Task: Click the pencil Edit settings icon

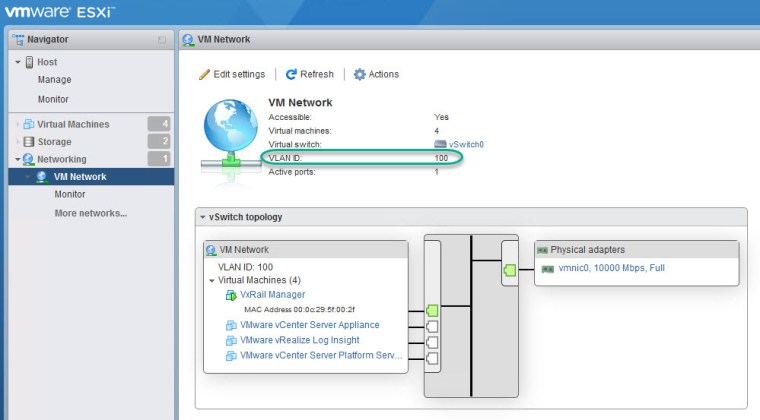Action: point(205,74)
